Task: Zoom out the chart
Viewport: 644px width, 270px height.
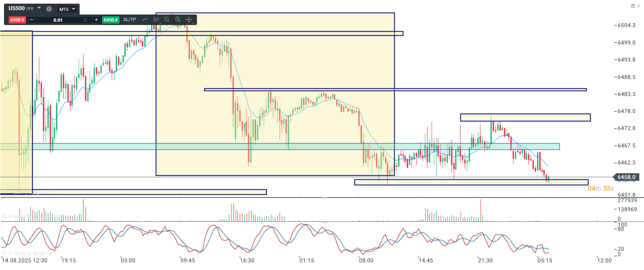Action: point(167,20)
